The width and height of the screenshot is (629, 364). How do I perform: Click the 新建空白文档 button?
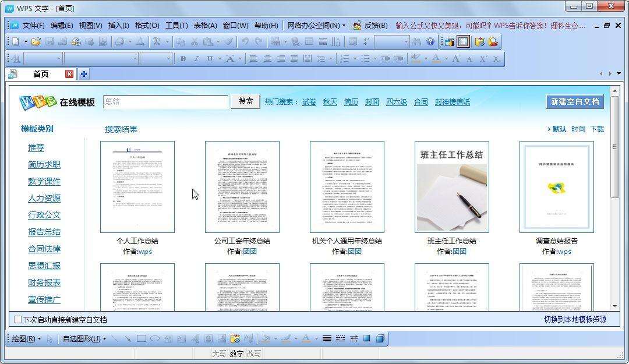pyautogui.click(x=574, y=101)
